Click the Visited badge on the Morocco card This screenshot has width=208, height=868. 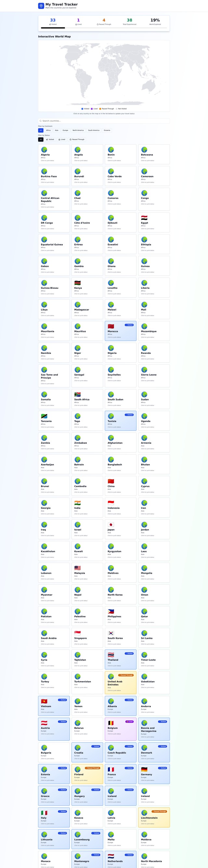tap(129, 325)
